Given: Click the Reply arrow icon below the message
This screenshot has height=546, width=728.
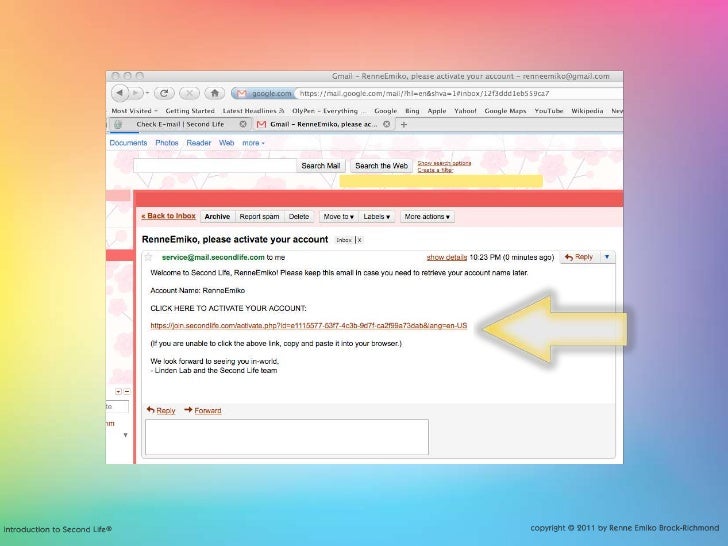Looking at the screenshot, I should pyautogui.click(x=150, y=410).
